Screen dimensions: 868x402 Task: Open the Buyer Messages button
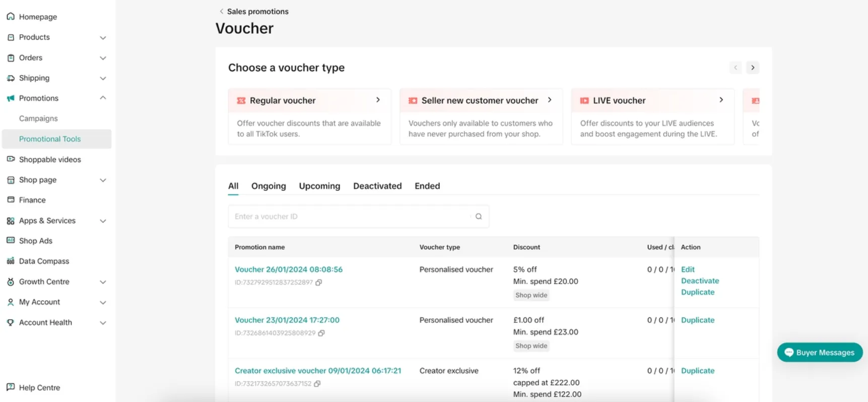tap(820, 353)
